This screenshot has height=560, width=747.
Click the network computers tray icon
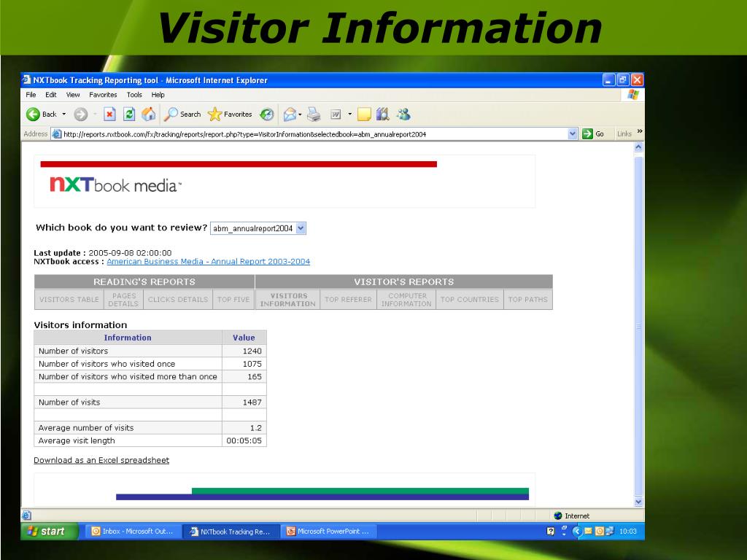click(610, 531)
